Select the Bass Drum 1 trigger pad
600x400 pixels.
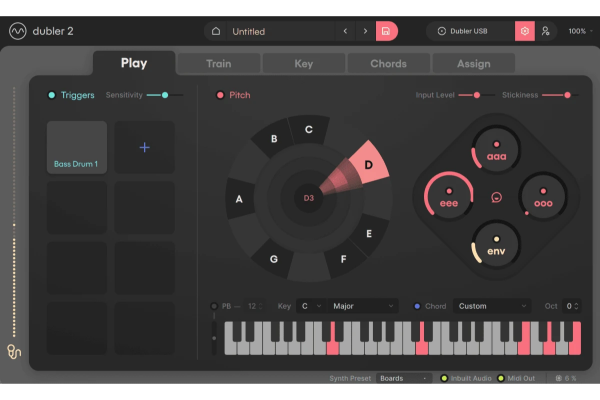coord(77,148)
